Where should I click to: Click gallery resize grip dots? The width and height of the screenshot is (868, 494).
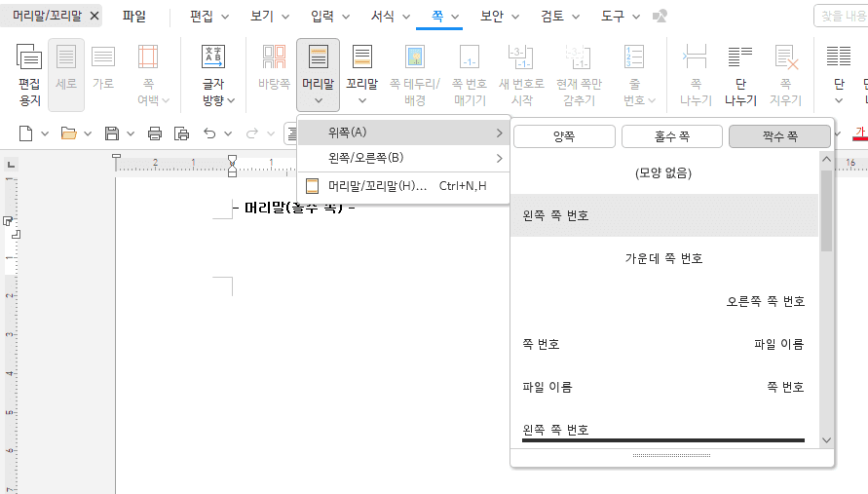pos(671,455)
